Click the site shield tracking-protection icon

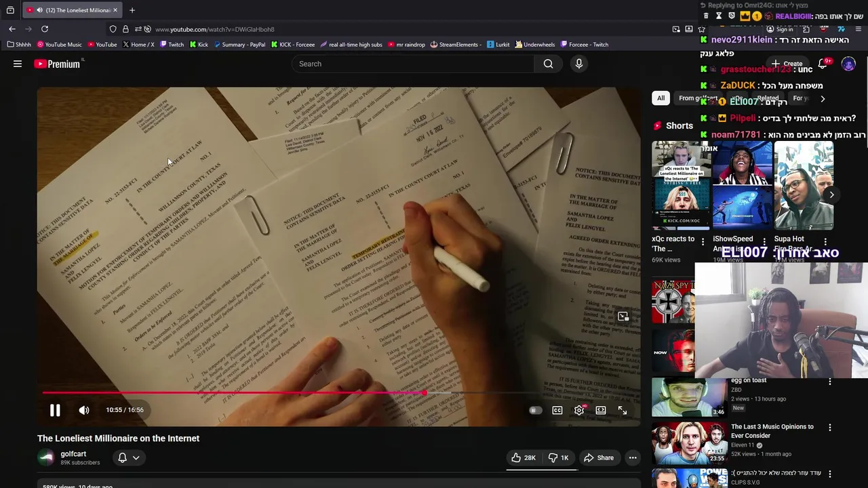[113, 29]
